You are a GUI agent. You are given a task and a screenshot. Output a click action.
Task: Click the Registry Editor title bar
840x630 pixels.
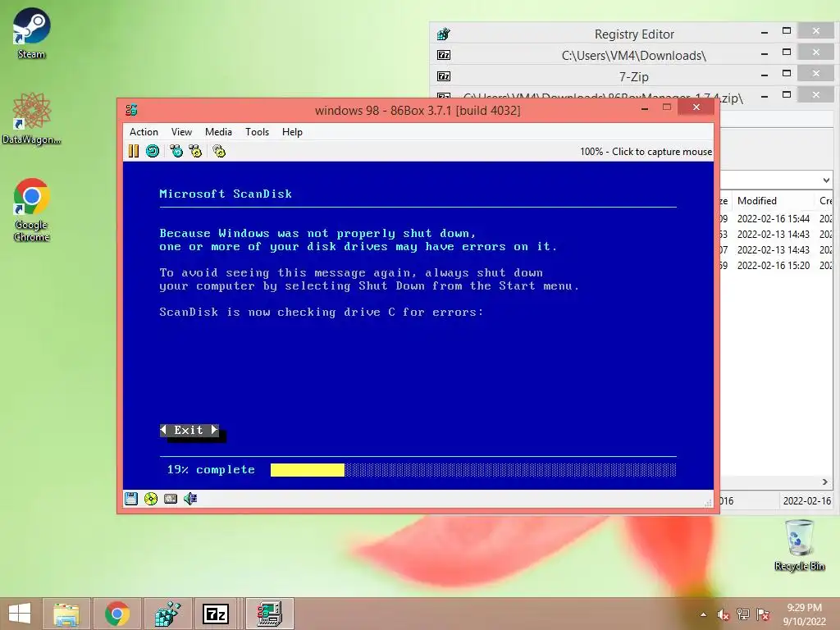[634, 34]
